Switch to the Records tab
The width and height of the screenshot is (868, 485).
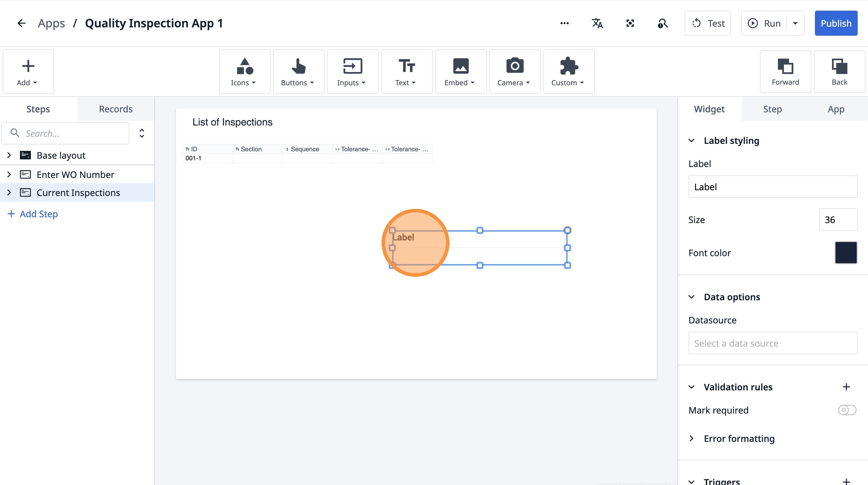point(115,109)
